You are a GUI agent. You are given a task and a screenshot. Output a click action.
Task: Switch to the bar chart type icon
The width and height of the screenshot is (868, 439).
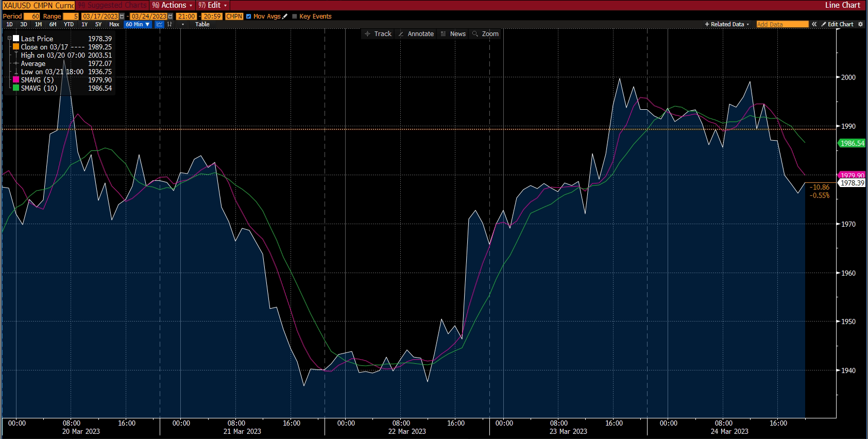pyautogui.click(x=169, y=24)
